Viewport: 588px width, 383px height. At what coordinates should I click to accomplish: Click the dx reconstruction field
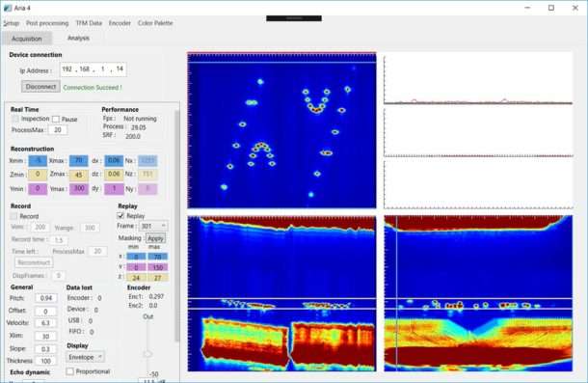click(114, 161)
